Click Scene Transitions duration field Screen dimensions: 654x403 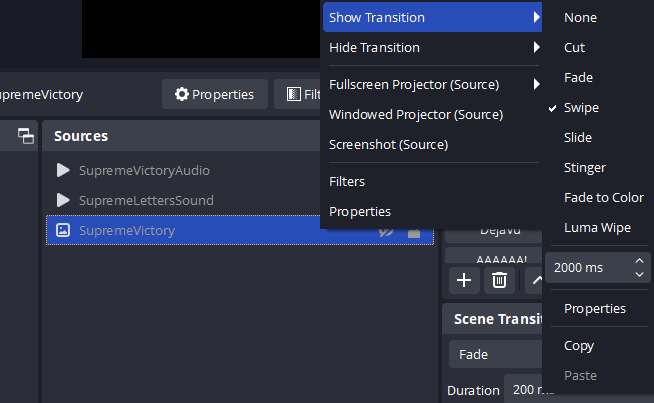[x=524, y=390]
